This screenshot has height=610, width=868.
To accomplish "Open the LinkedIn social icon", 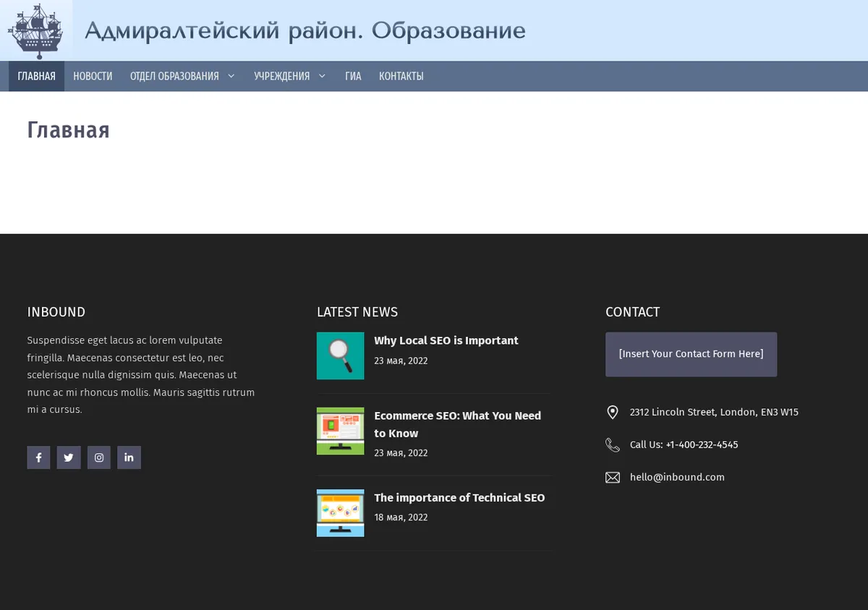I will pos(129,457).
